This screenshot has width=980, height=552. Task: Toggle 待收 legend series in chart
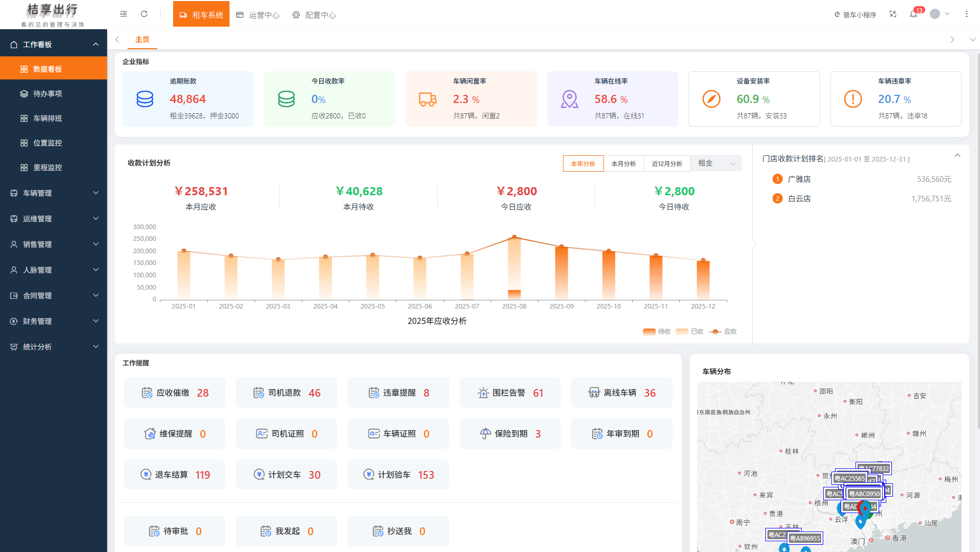(x=657, y=332)
